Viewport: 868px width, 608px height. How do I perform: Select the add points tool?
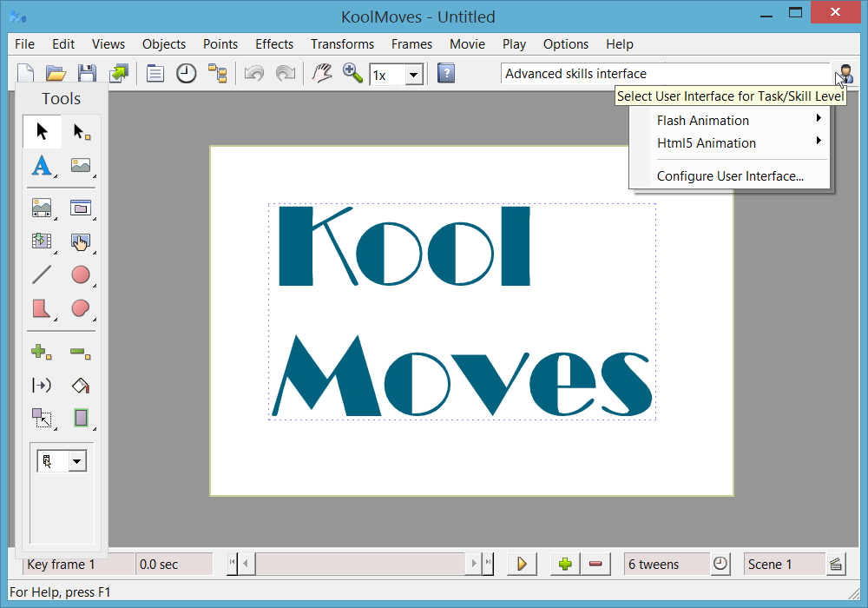(42, 352)
